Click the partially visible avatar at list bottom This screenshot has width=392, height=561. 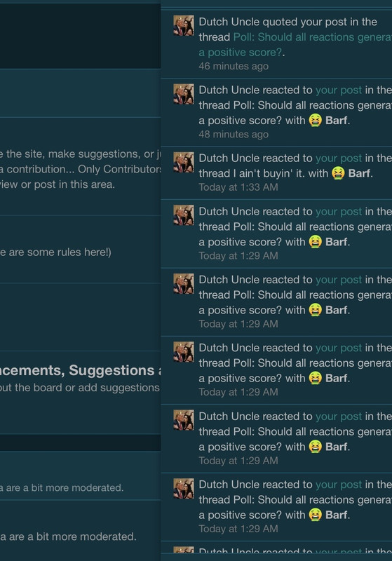coord(184,551)
